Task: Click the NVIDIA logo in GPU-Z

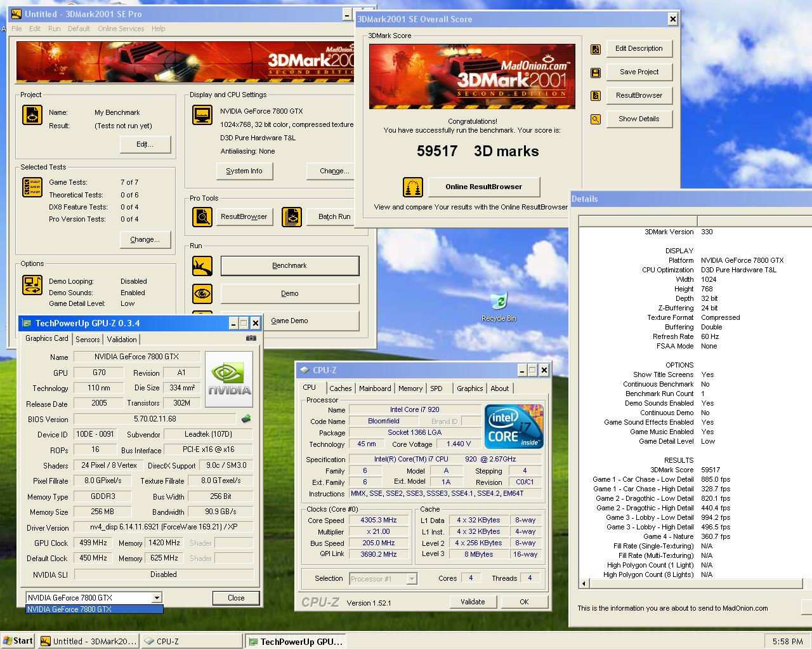Action: coord(229,380)
